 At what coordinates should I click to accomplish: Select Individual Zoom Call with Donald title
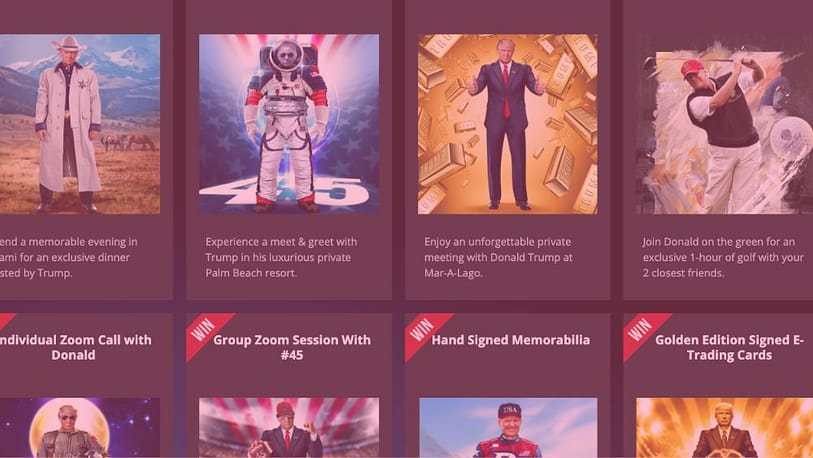(x=74, y=348)
